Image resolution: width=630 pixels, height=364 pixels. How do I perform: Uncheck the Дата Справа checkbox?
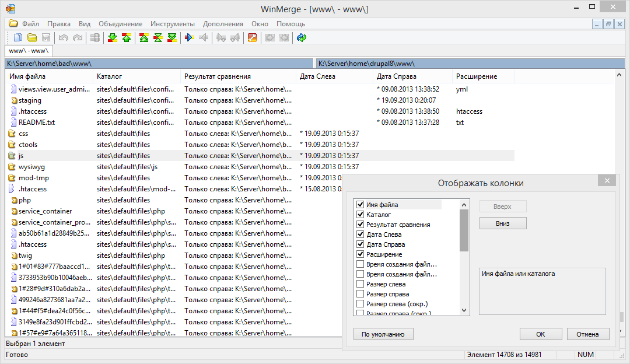click(x=360, y=244)
